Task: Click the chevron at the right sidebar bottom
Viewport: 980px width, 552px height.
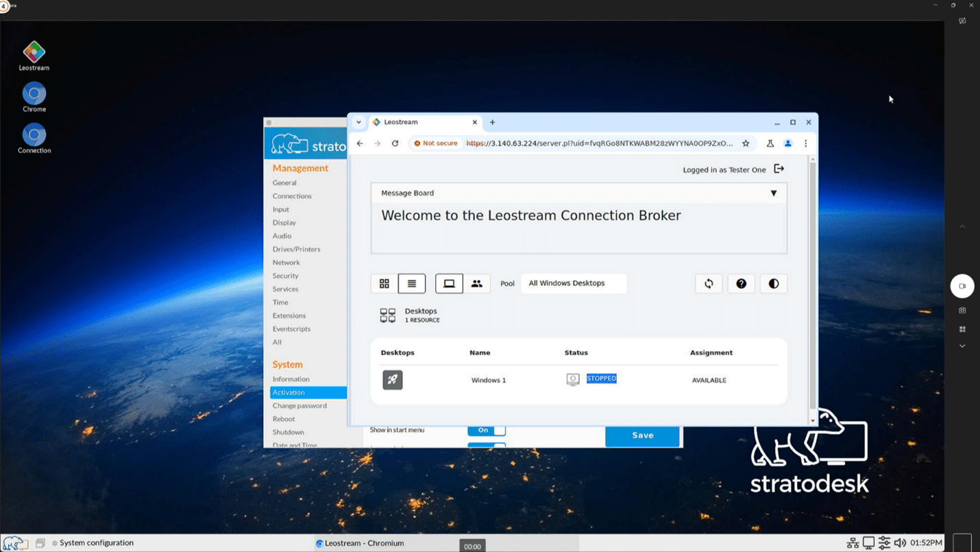Action: pyautogui.click(x=962, y=346)
